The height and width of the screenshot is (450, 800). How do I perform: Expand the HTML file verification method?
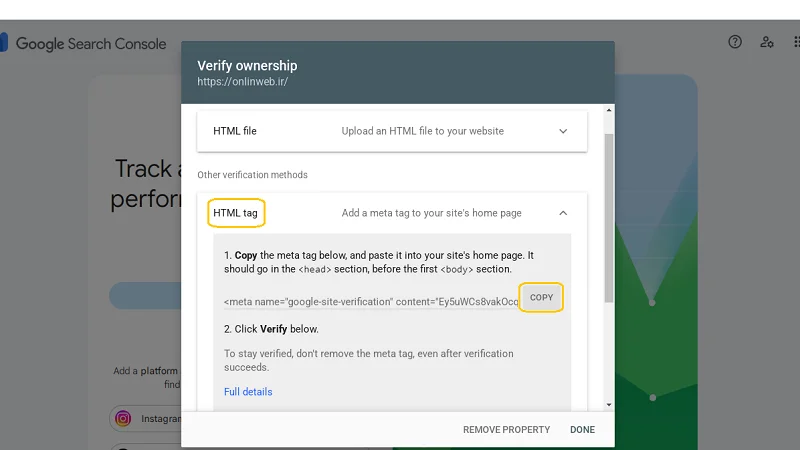563,131
